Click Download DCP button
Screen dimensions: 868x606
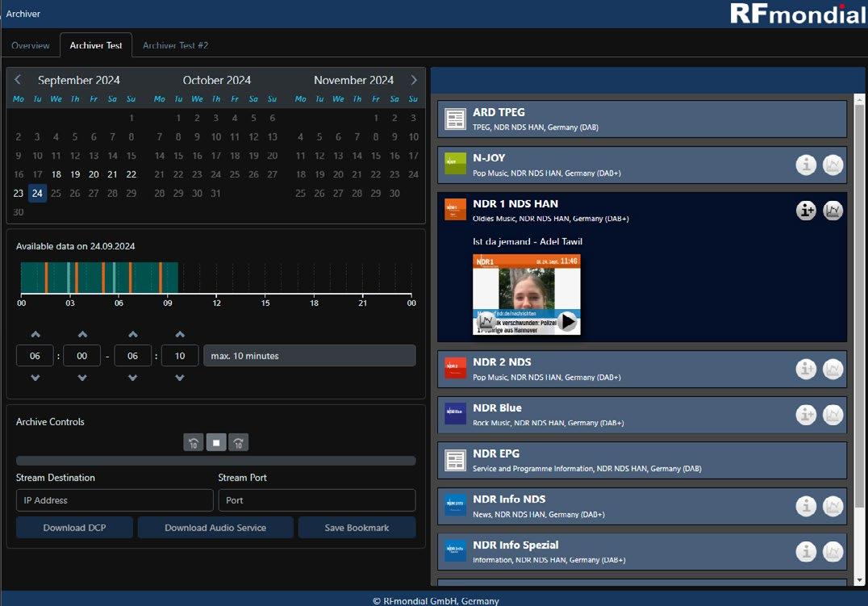(x=74, y=528)
